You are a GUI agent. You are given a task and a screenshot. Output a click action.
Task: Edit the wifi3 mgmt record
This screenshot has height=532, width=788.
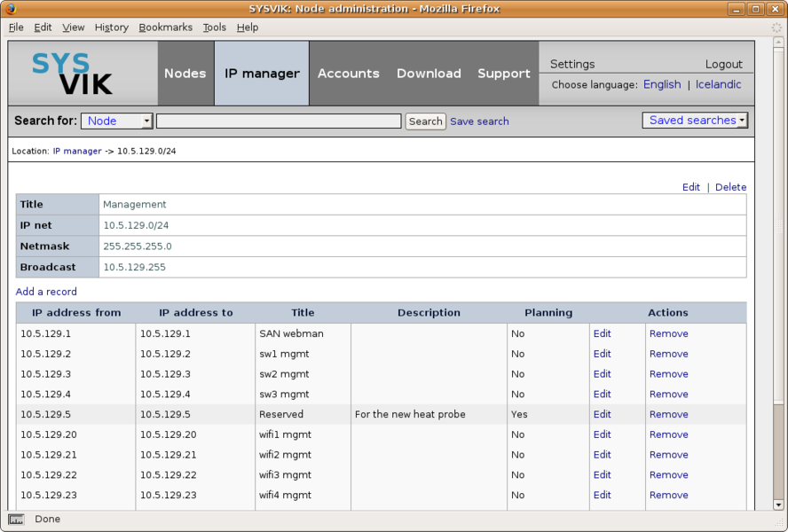coord(602,474)
